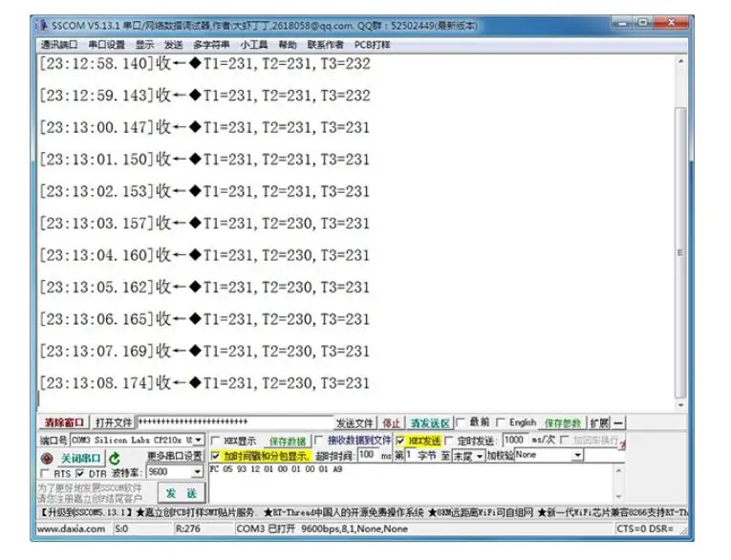Click the www.daxia.com status bar link
This screenshot has width=731, height=560.
click(72, 528)
